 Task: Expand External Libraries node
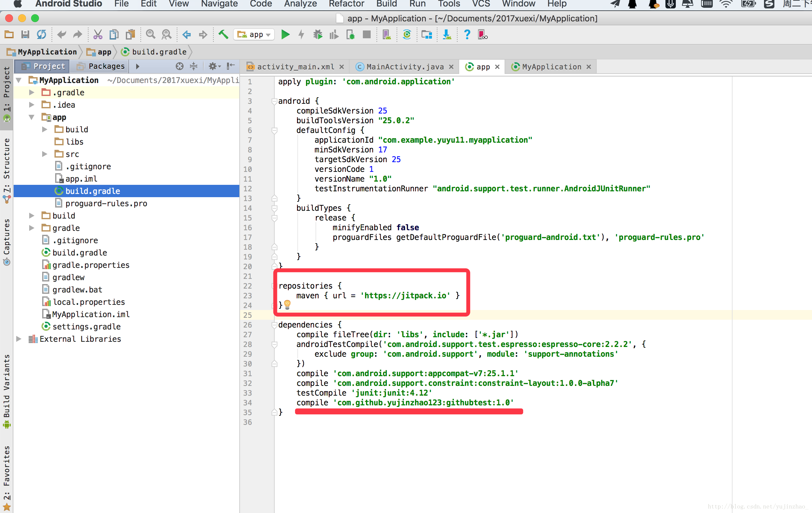coord(19,339)
